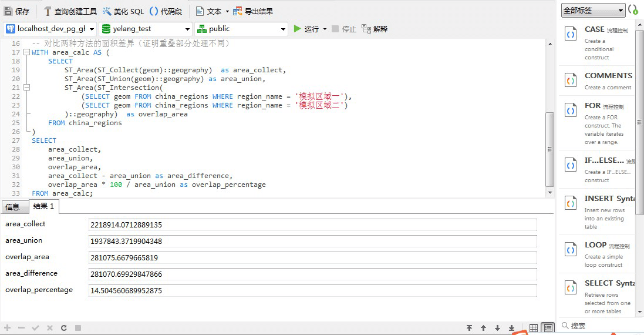Go to first record arrow icon
Image resolution: width=644 pixels, height=335 pixels.
coord(469,327)
